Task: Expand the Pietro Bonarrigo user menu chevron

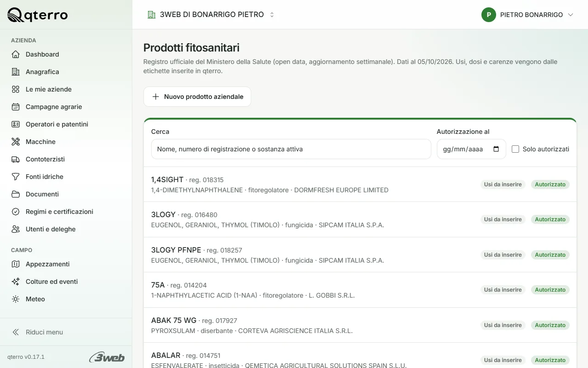Action: 571,15
